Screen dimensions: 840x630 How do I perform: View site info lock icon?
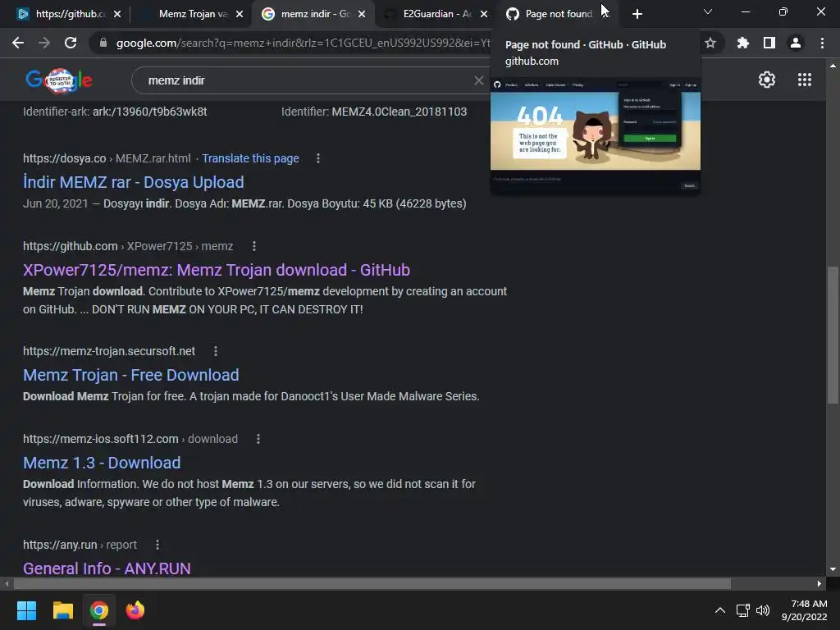point(103,43)
